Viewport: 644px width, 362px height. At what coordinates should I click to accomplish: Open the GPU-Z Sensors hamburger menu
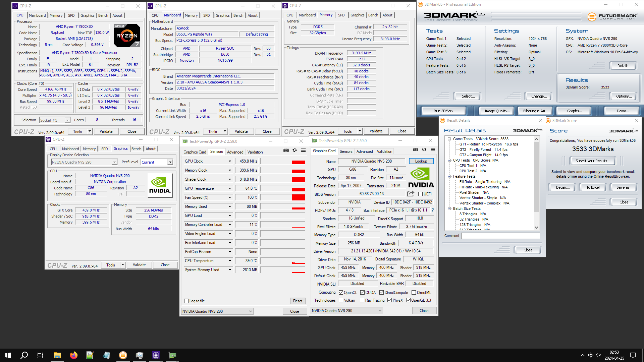pyautogui.click(x=303, y=150)
